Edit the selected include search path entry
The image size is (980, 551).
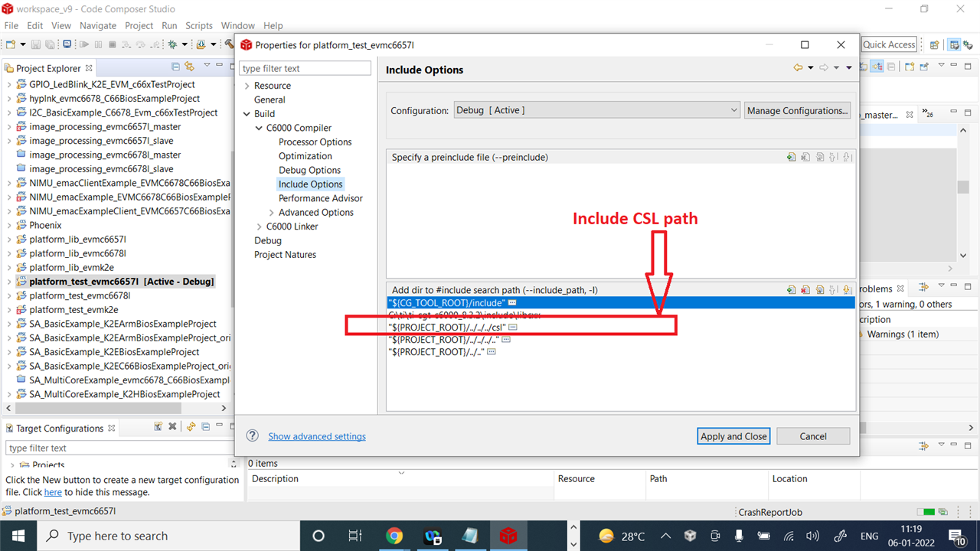tap(819, 290)
